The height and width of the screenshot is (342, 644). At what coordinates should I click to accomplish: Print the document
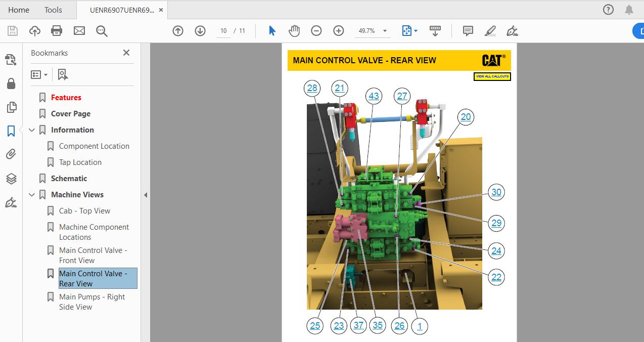tap(57, 31)
